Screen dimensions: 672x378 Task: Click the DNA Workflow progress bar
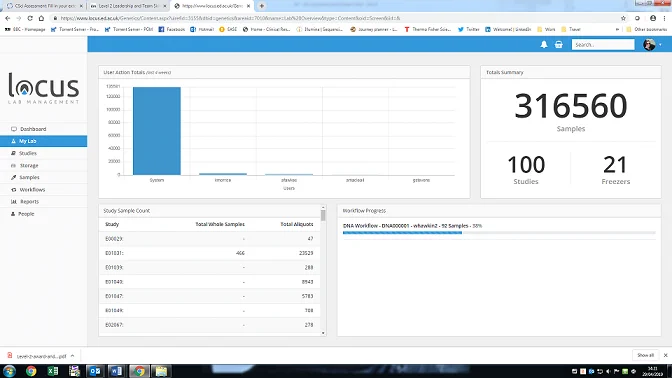[x=499, y=233]
